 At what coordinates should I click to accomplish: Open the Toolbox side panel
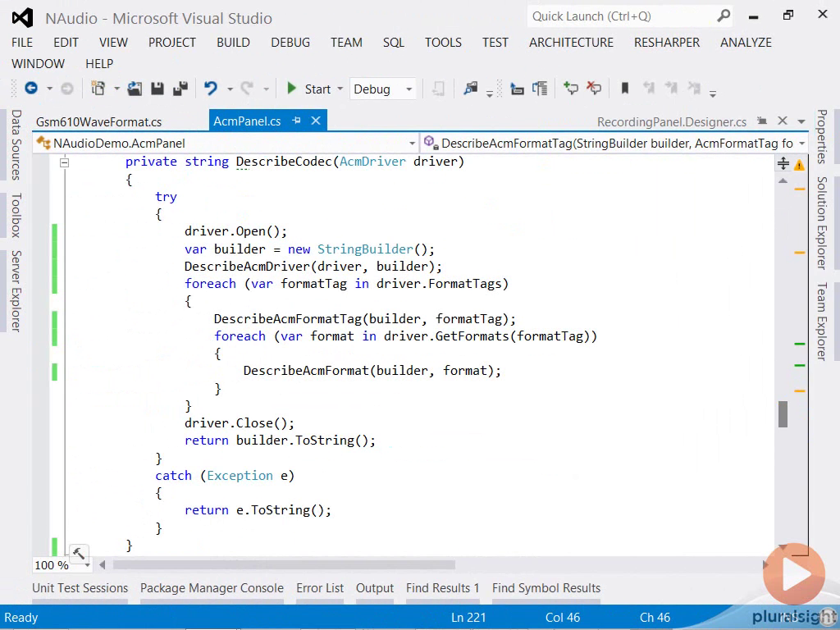pyautogui.click(x=16, y=215)
